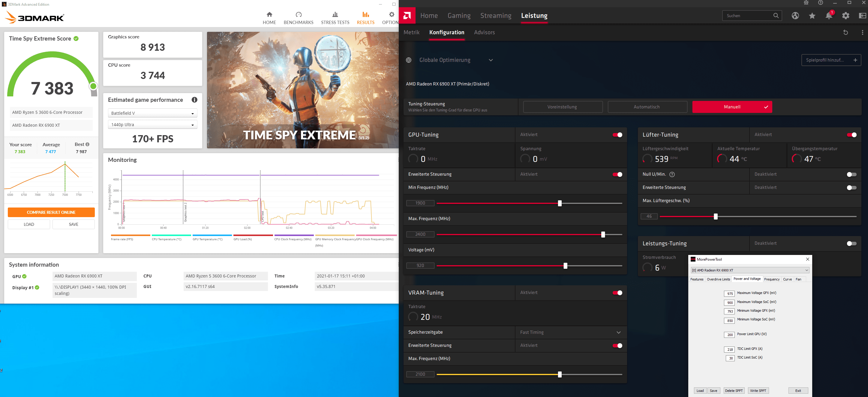Viewport: 868px width, 397px height.
Task: Click the Max. Lüftergeschw. slider handle
Action: coord(716,217)
